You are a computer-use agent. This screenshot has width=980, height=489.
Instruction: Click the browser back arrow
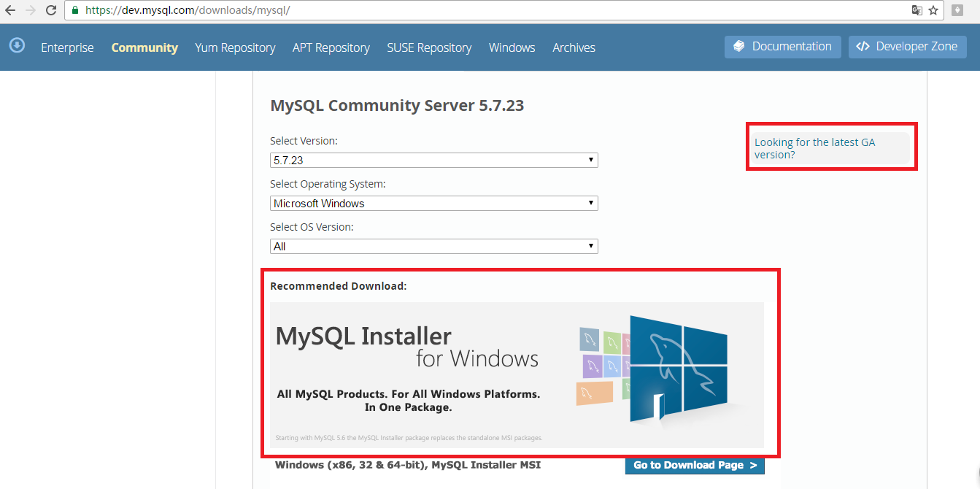[10, 11]
